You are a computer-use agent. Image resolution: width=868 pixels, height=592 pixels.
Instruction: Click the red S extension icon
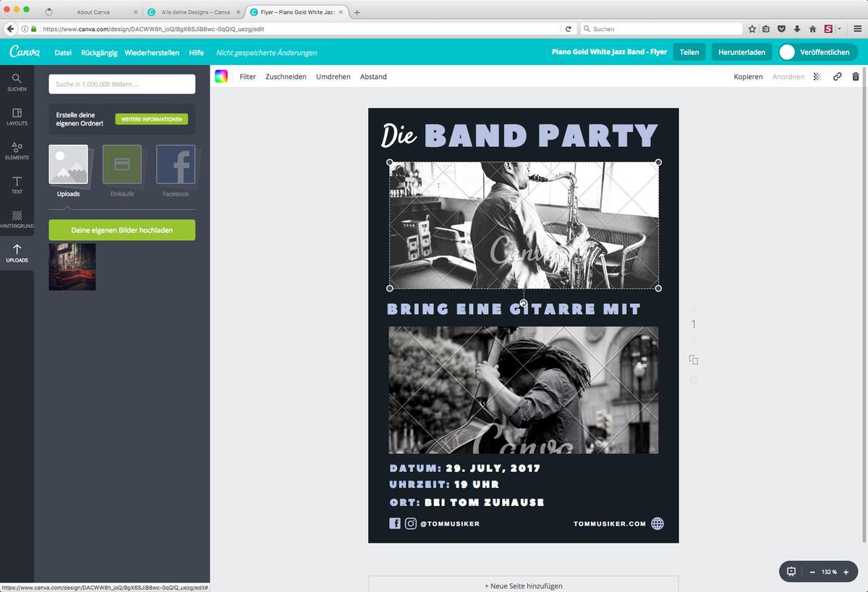(829, 29)
